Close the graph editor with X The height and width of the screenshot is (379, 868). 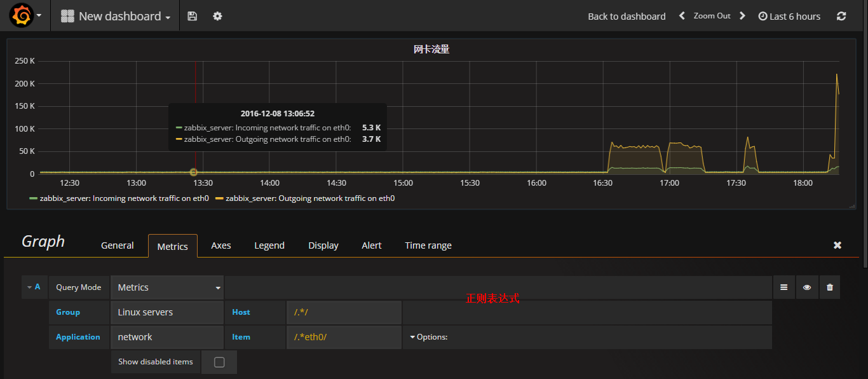837,245
